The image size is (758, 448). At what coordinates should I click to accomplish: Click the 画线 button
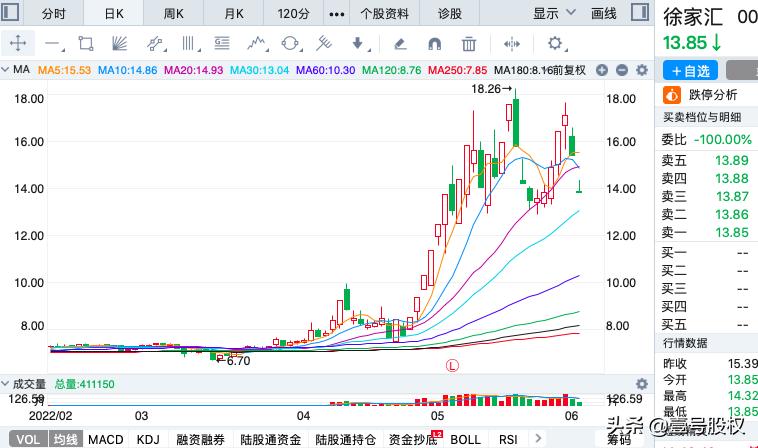click(x=603, y=14)
